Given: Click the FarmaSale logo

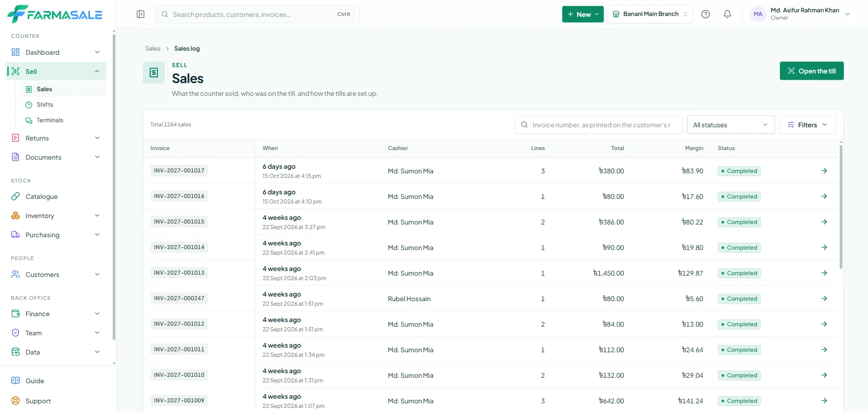Looking at the screenshot, I should [x=55, y=14].
